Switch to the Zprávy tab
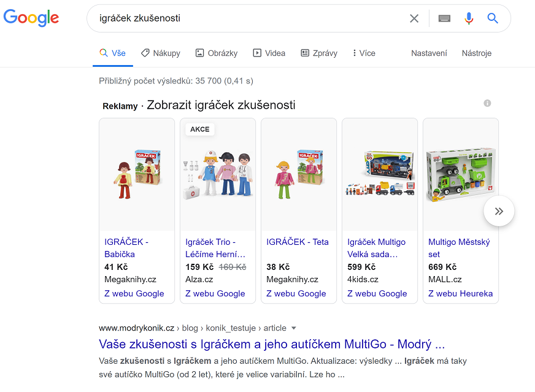Screen dimensions: 535x392 tap(319, 53)
